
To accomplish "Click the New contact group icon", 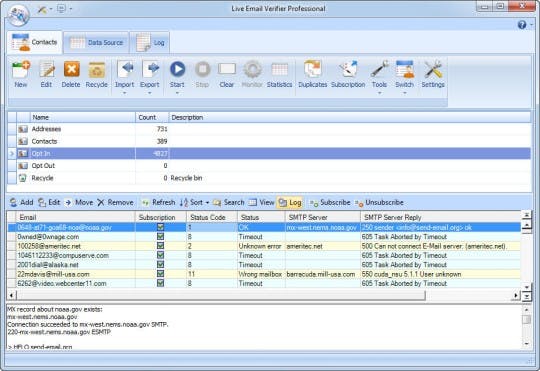I will (x=21, y=69).
